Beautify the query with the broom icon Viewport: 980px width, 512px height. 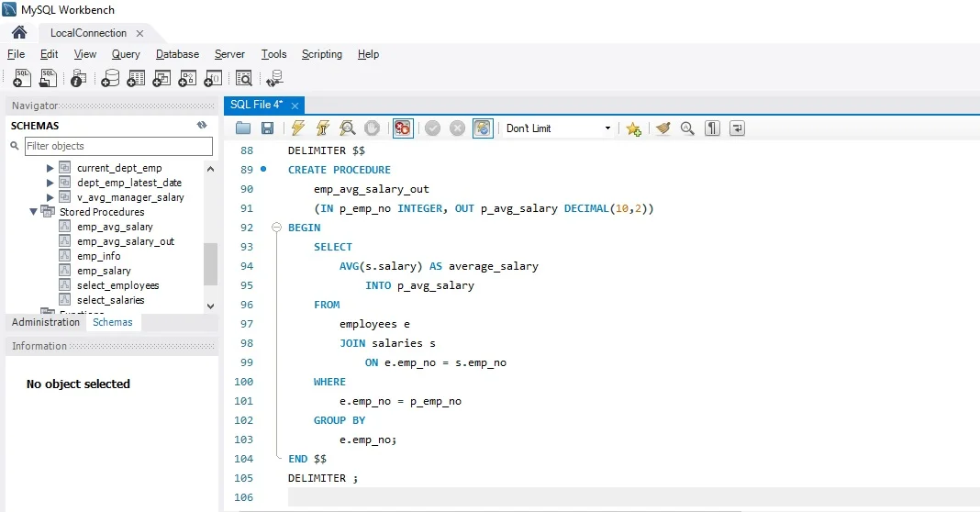663,128
